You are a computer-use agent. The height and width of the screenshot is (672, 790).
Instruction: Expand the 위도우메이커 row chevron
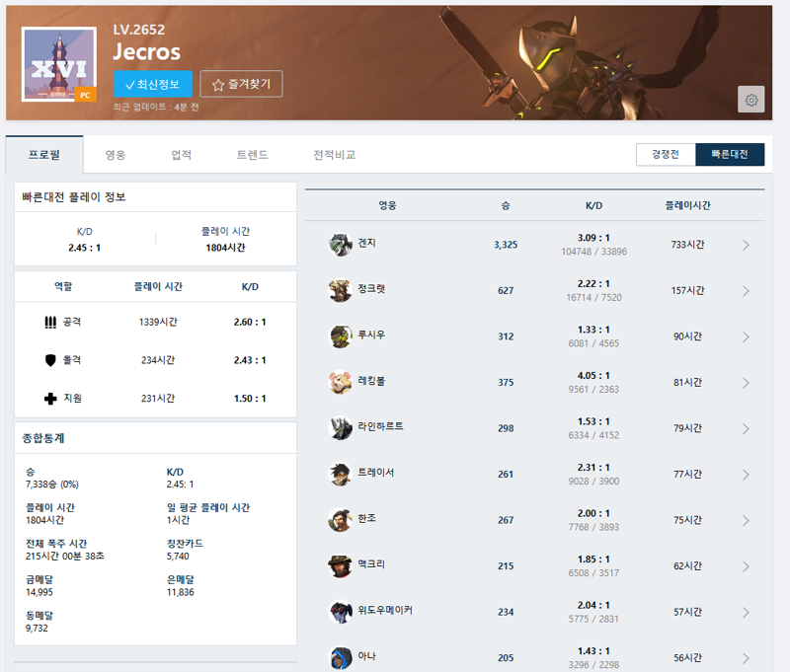pyautogui.click(x=746, y=613)
